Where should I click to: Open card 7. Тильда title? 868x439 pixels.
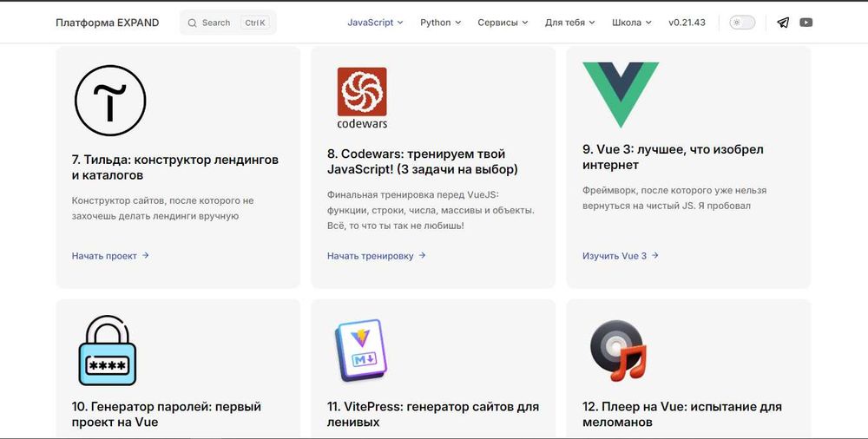pyautogui.click(x=175, y=167)
